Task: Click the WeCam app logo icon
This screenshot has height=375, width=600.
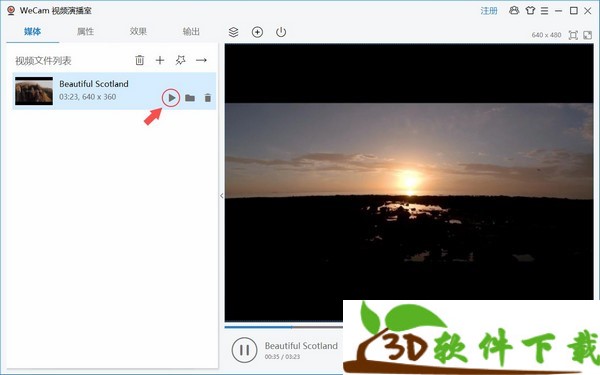Action: click(x=11, y=10)
